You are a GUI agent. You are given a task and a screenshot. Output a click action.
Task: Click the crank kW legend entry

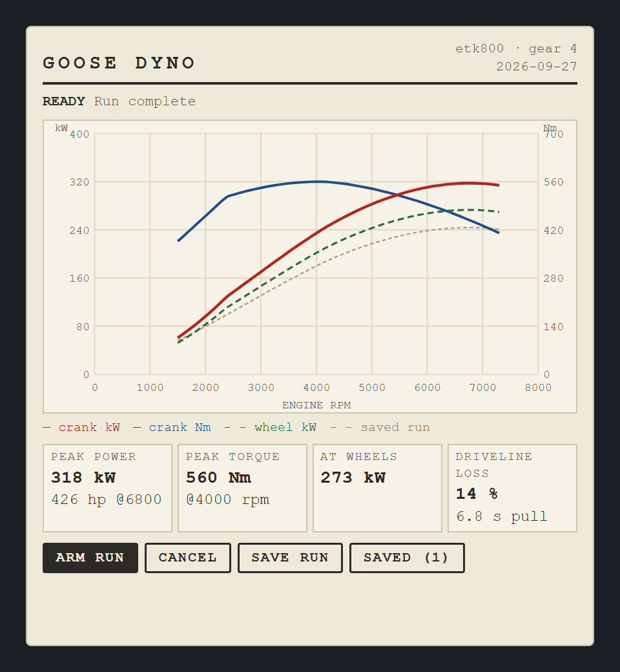coord(81,427)
